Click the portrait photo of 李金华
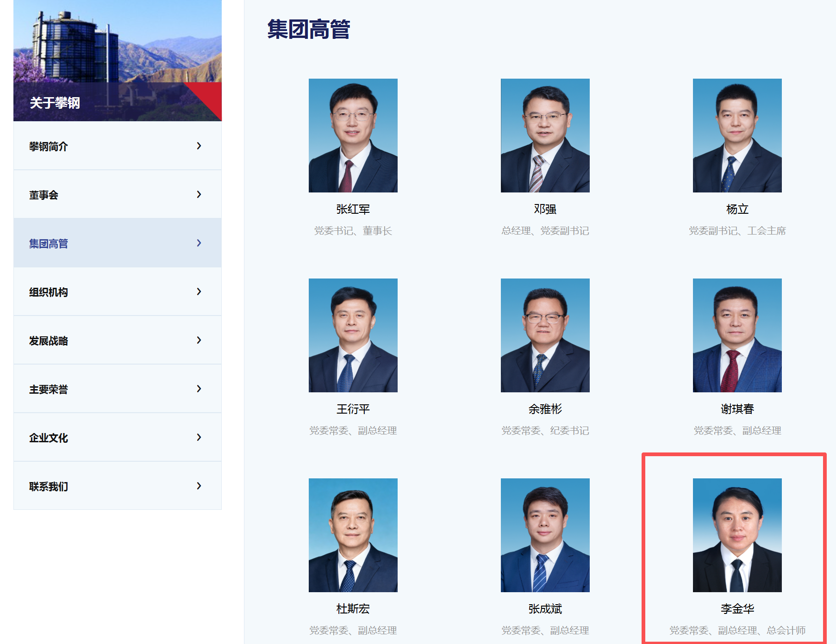 (x=737, y=535)
